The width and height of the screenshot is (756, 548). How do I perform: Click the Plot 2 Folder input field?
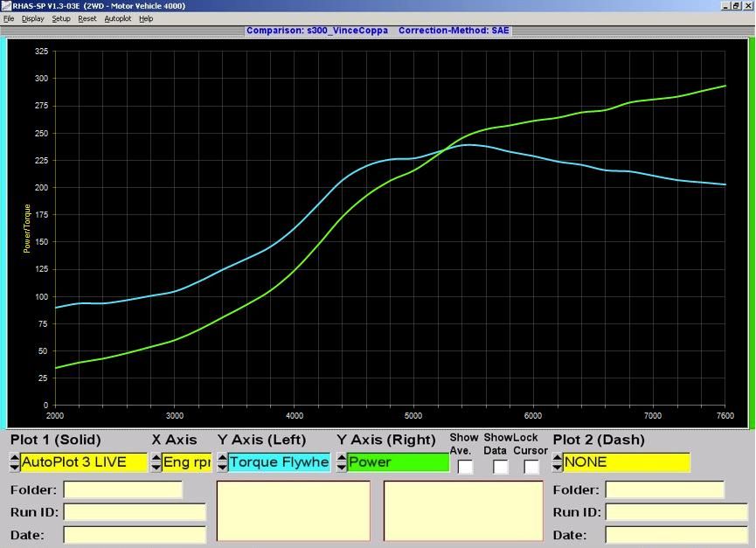(664, 490)
